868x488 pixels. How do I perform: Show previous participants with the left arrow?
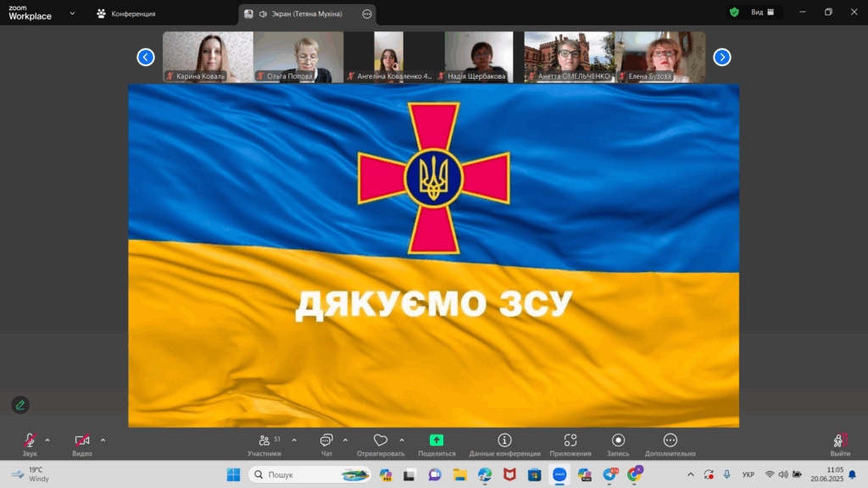(x=146, y=57)
